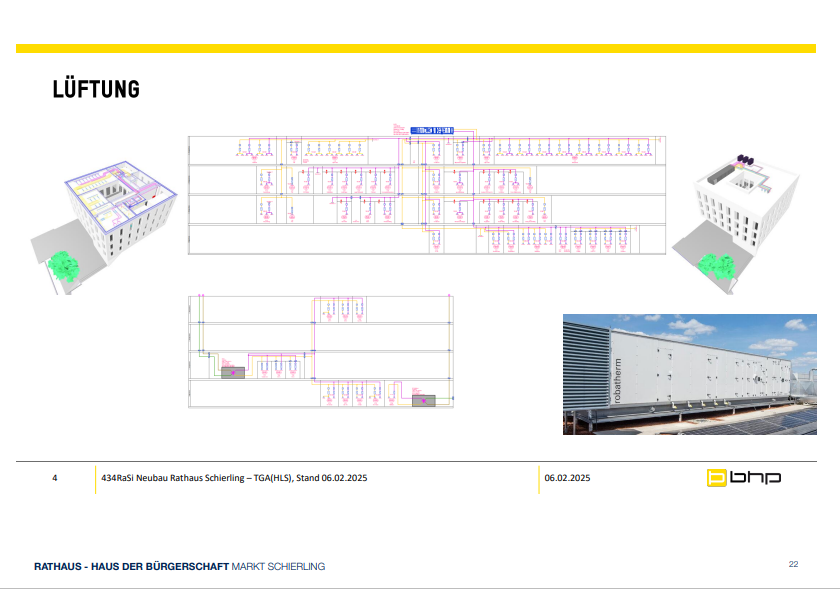The image size is (840, 589).
Task: Click standalone date 06.02.2025 beside bhp logo
Action: point(567,479)
